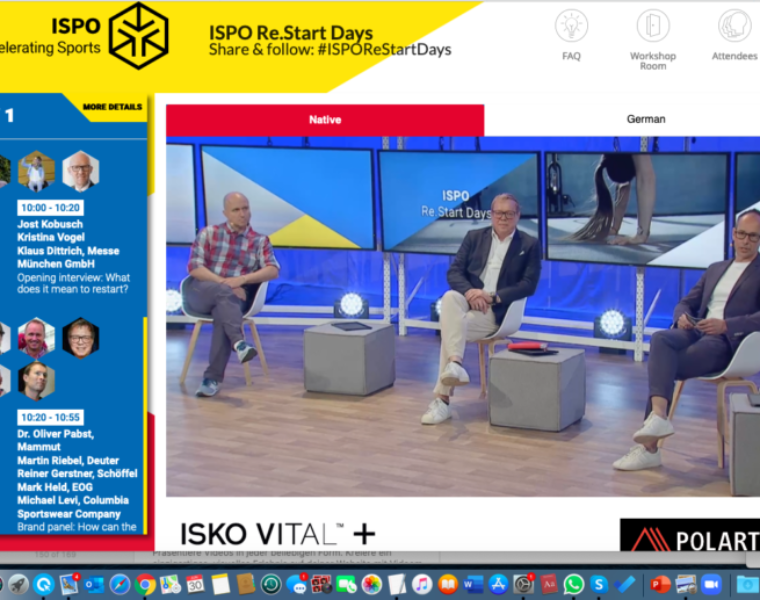Open Zoom in the Dock

[711, 584]
